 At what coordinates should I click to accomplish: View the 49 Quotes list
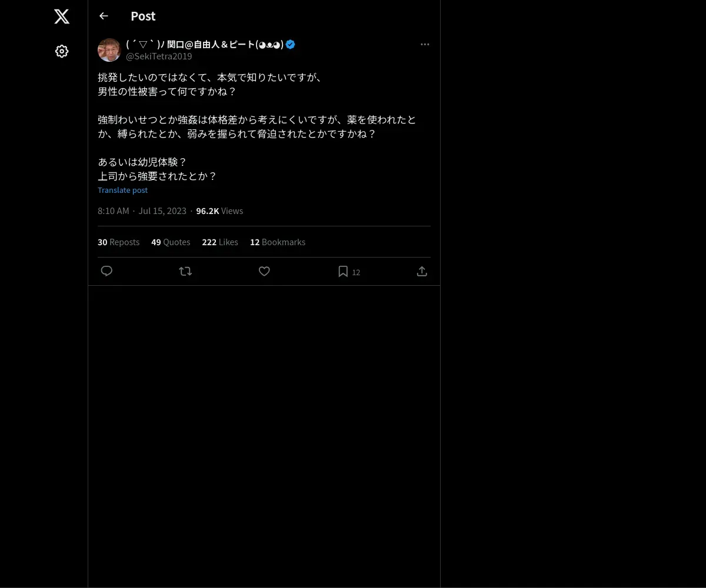[x=171, y=242]
